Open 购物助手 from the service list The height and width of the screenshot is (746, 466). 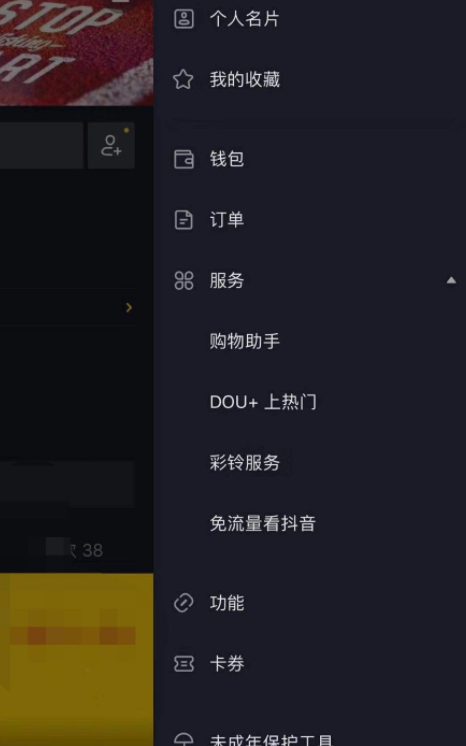pyautogui.click(x=245, y=341)
